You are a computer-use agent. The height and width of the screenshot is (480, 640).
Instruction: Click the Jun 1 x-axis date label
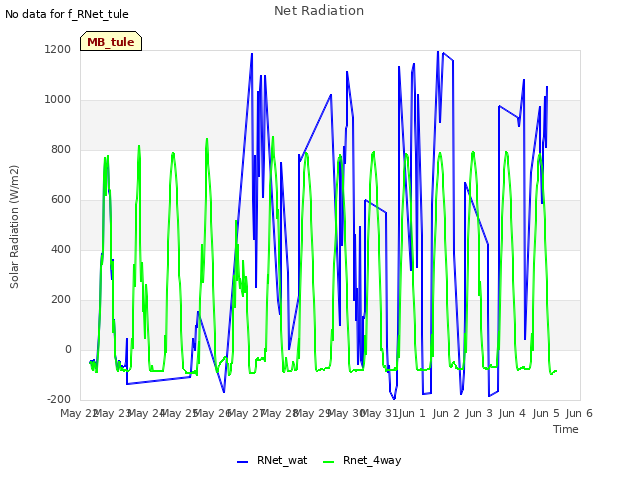pyautogui.click(x=412, y=413)
